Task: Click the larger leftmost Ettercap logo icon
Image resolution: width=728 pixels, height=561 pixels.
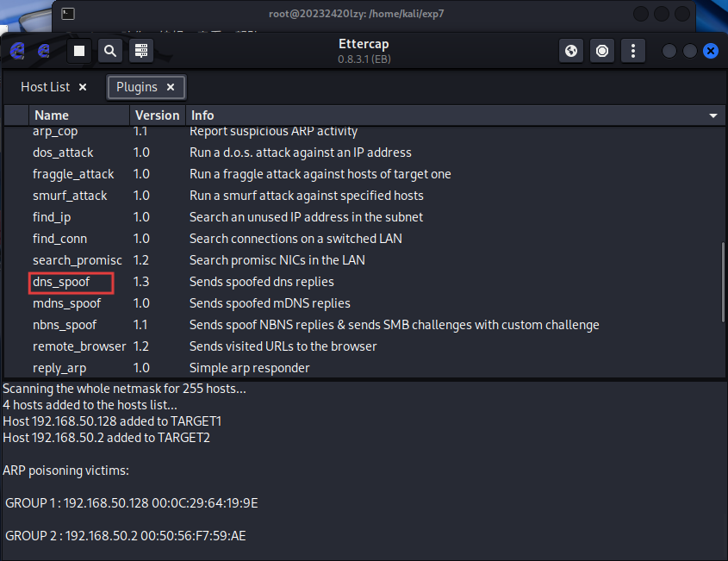Action: click(x=17, y=51)
